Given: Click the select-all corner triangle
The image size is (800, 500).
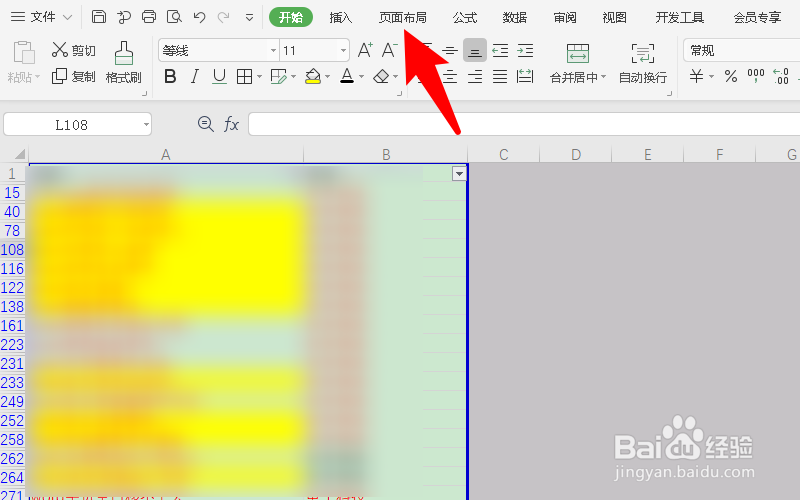Looking at the screenshot, I should point(19,154).
